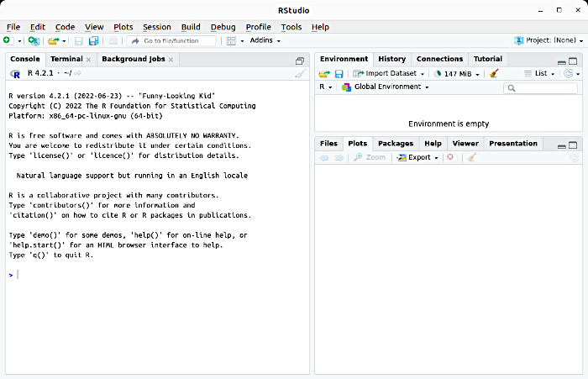The width and height of the screenshot is (588, 379).
Task: Click the view current directory arrow icon
Action: 77,73
